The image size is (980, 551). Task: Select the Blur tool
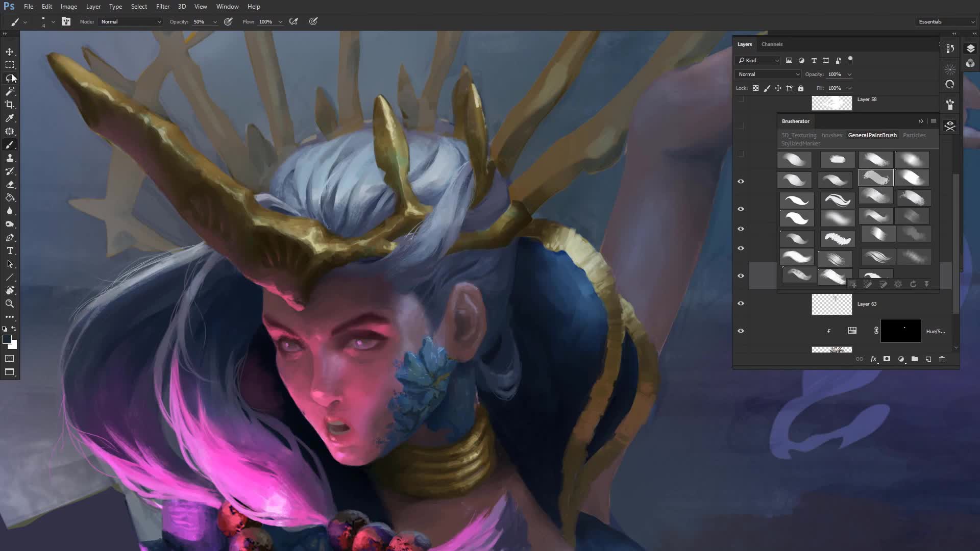tap(10, 211)
